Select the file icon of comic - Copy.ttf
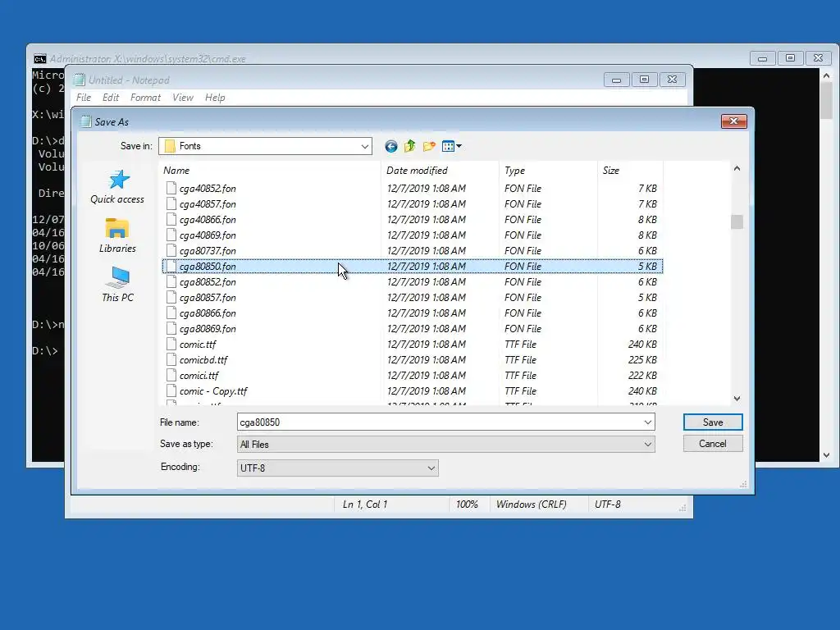The image size is (840, 630). (x=171, y=390)
